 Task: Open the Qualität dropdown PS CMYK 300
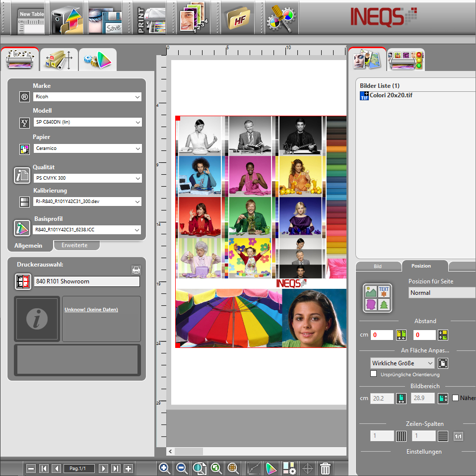[87, 178]
